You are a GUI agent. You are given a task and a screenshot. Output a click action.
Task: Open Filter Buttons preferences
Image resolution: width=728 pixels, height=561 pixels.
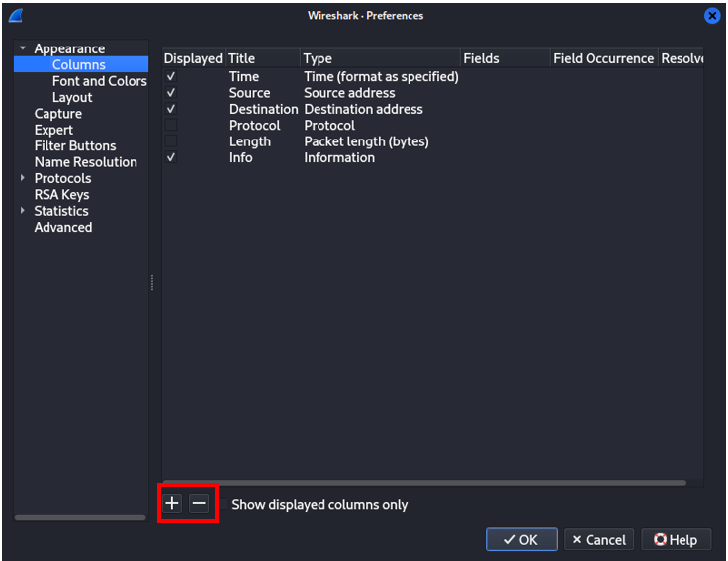(x=75, y=145)
